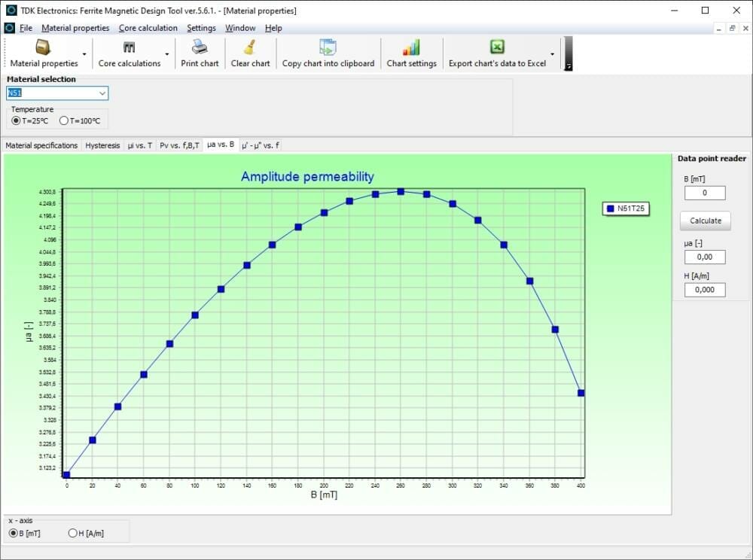Viewport: 753px width, 560px height.
Task: Switch to the Hysteresis tab
Action: [102, 145]
